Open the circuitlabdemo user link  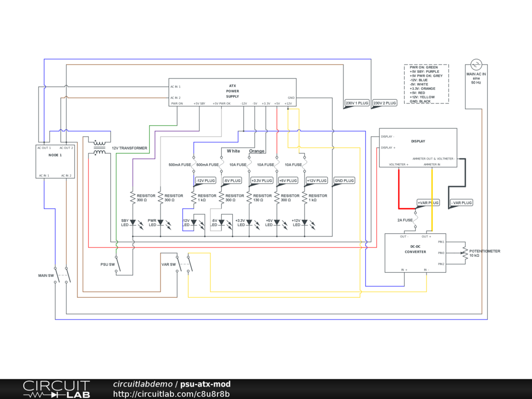[142, 384]
